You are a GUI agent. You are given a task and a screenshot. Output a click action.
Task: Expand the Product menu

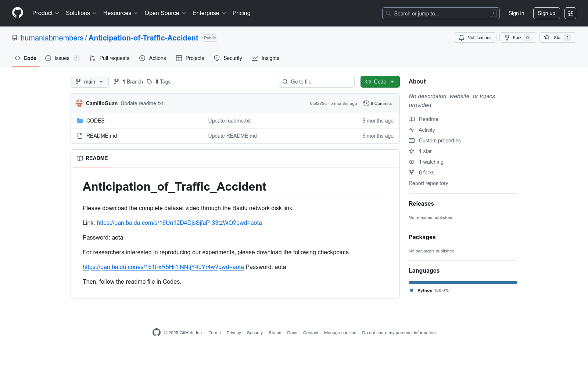[46, 13]
